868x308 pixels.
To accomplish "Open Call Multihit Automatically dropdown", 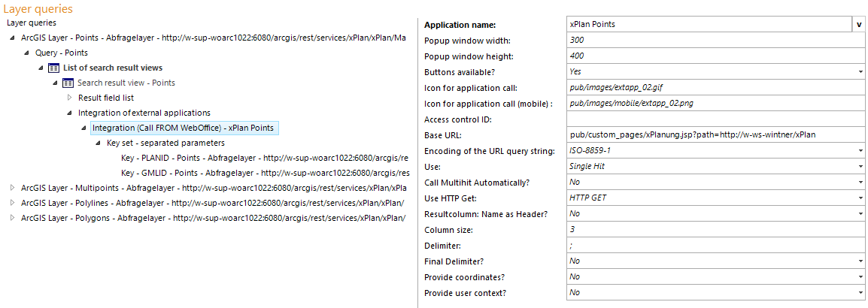I will click(x=860, y=182).
